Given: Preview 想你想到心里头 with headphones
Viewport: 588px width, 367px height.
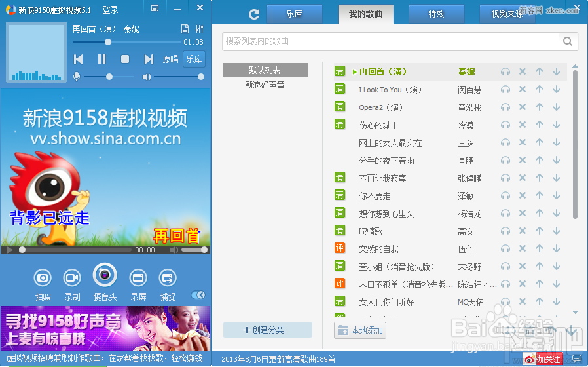Looking at the screenshot, I should click(x=505, y=214).
